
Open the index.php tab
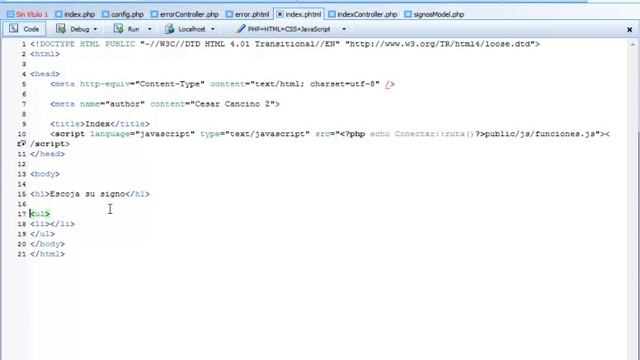click(75, 14)
